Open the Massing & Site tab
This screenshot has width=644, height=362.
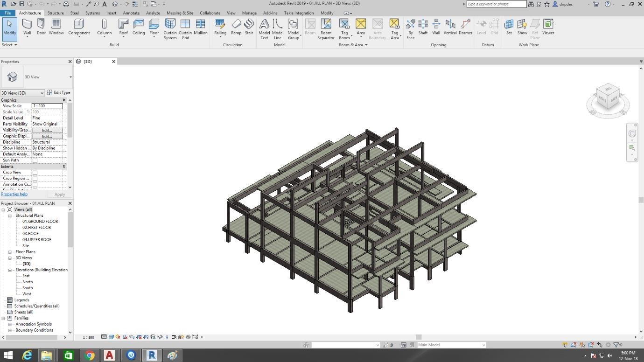(180, 13)
